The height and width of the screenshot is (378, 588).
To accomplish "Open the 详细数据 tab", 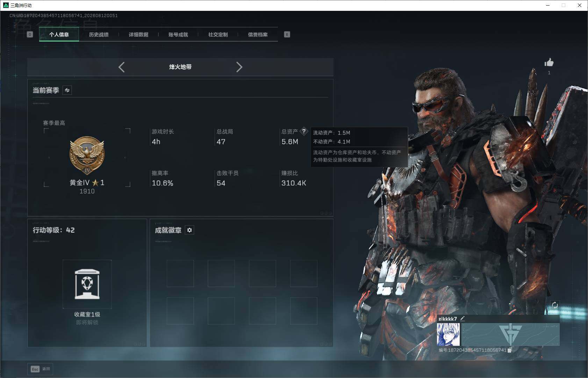I will point(138,35).
